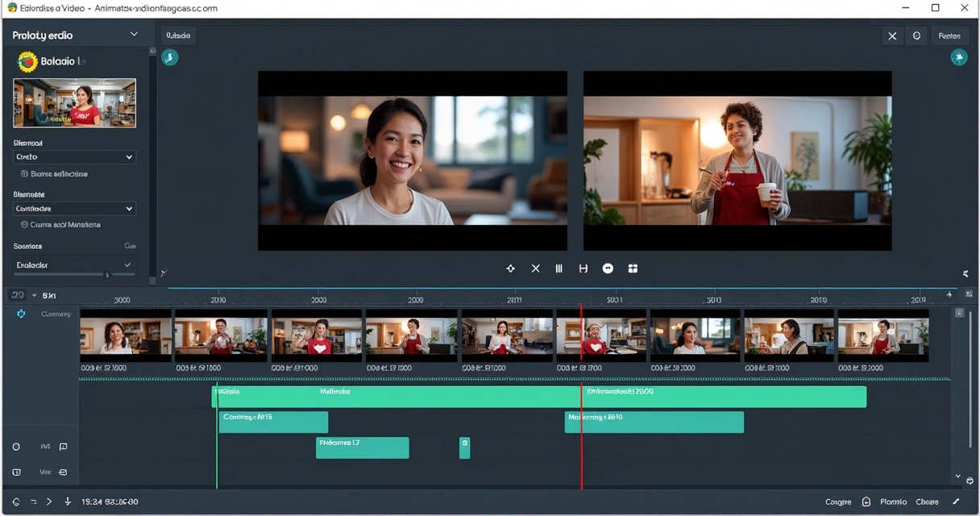Toggle the Buane checkbox under the Crato dropdown
This screenshot has width=980, height=516.
pyautogui.click(x=24, y=174)
